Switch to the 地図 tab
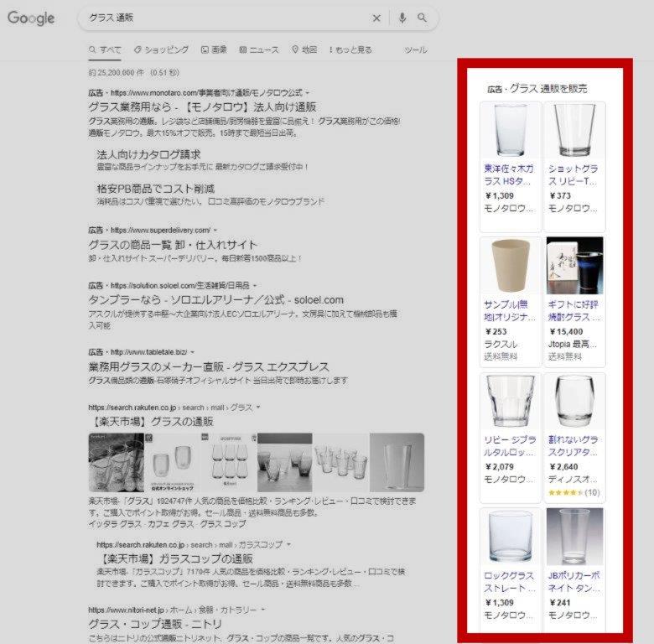This screenshot has width=654, height=644. 304,49
